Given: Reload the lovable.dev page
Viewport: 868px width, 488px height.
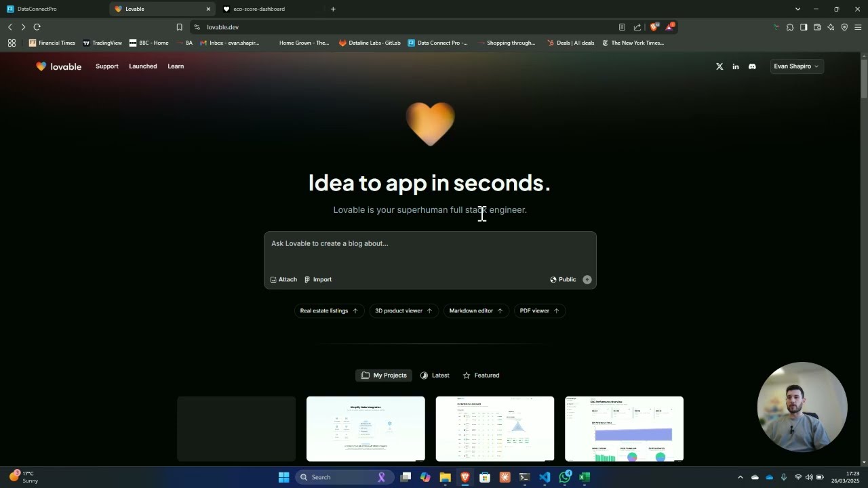Looking at the screenshot, I should (37, 27).
